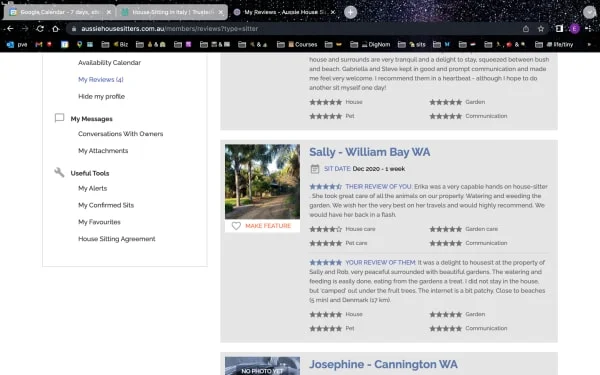The width and height of the screenshot is (600, 375).
Task: Click the Useful Tools heading
Action: pos(90,173)
